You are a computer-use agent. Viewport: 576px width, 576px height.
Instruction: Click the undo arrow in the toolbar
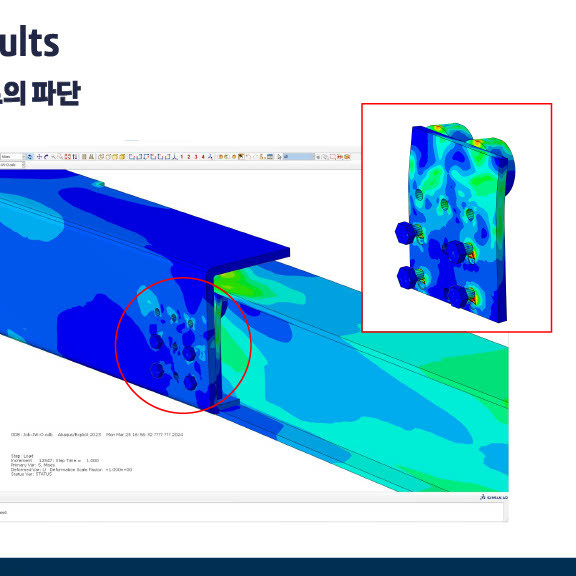[x=248, y=157]
